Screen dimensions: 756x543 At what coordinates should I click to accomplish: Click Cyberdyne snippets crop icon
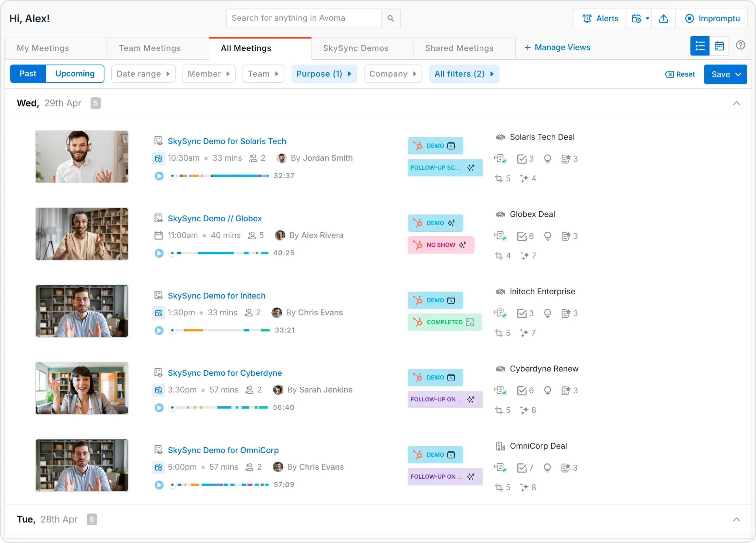tap(499, 410)
